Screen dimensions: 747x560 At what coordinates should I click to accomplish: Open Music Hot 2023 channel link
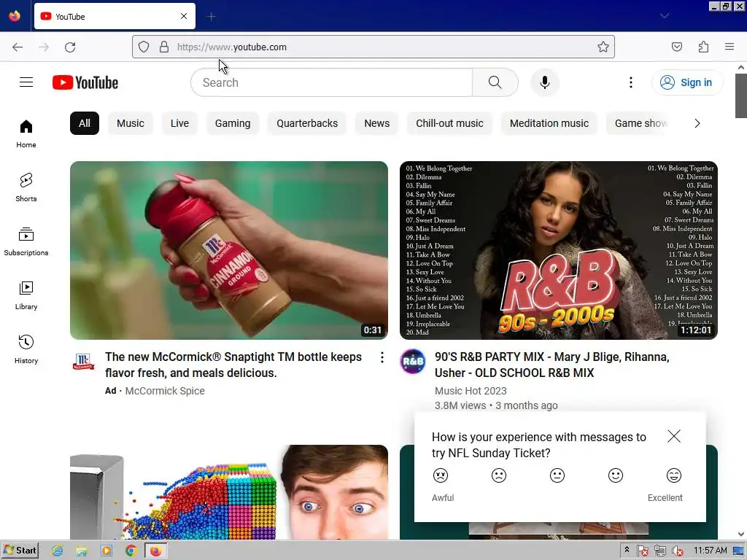[471, 391]
